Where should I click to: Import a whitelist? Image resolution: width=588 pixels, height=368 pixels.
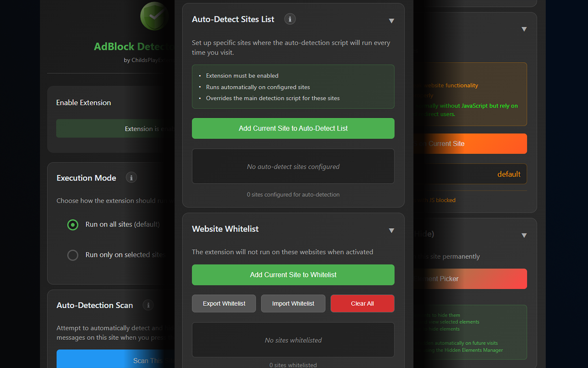293,304
